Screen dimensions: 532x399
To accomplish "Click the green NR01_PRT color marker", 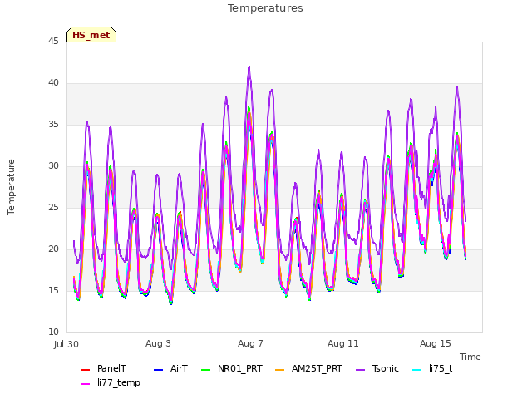I will [x=205, y=369].
